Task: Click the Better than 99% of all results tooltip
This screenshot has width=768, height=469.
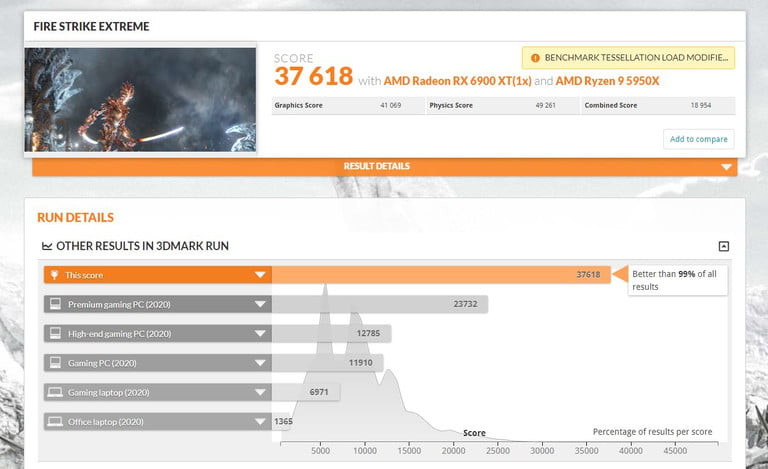Action: point(678,281)
